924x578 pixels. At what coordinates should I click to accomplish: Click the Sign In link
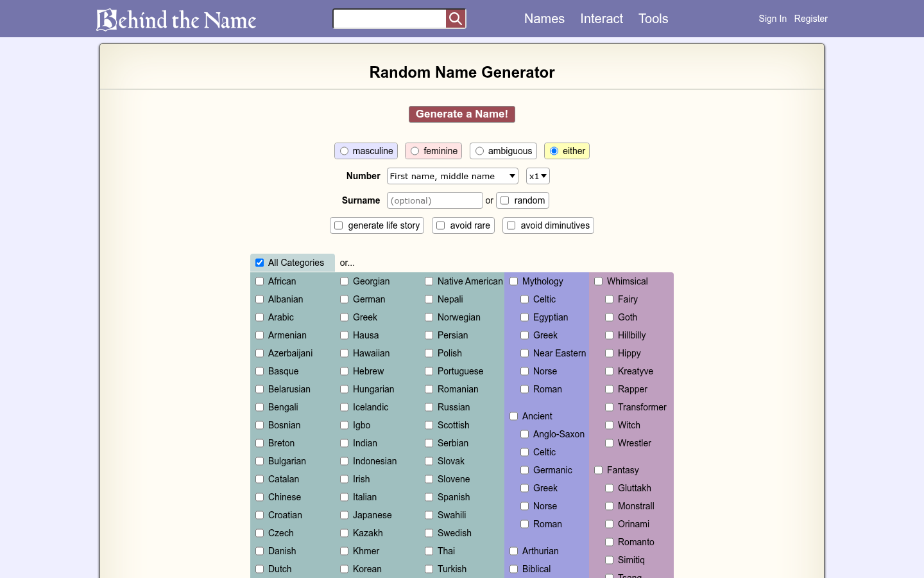click(x=773, y=19)
